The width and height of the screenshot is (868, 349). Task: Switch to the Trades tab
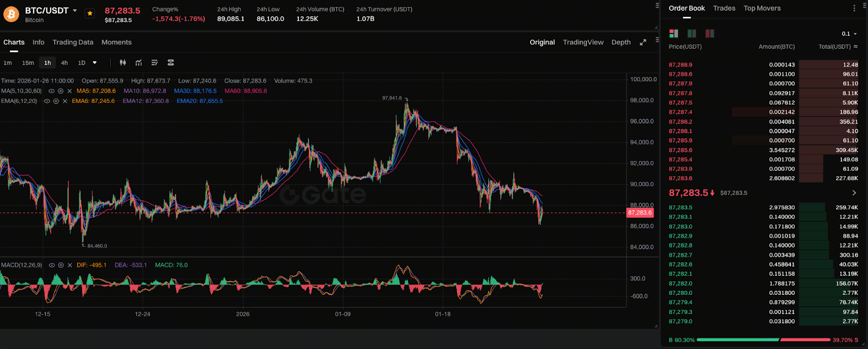click(x=724, y=8)
